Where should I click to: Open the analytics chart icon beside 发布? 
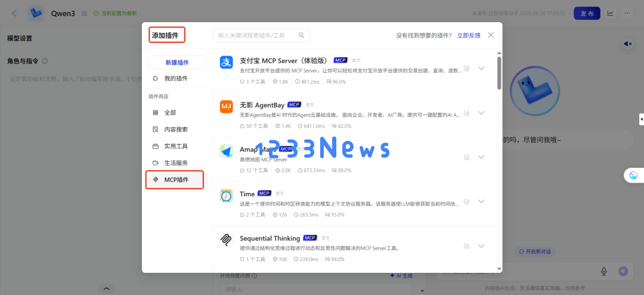pyautogui.click(x=611, y=13)
